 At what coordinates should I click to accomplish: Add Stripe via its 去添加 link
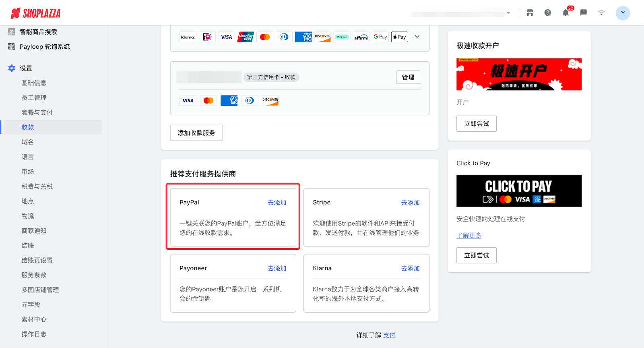coord(410,203)
